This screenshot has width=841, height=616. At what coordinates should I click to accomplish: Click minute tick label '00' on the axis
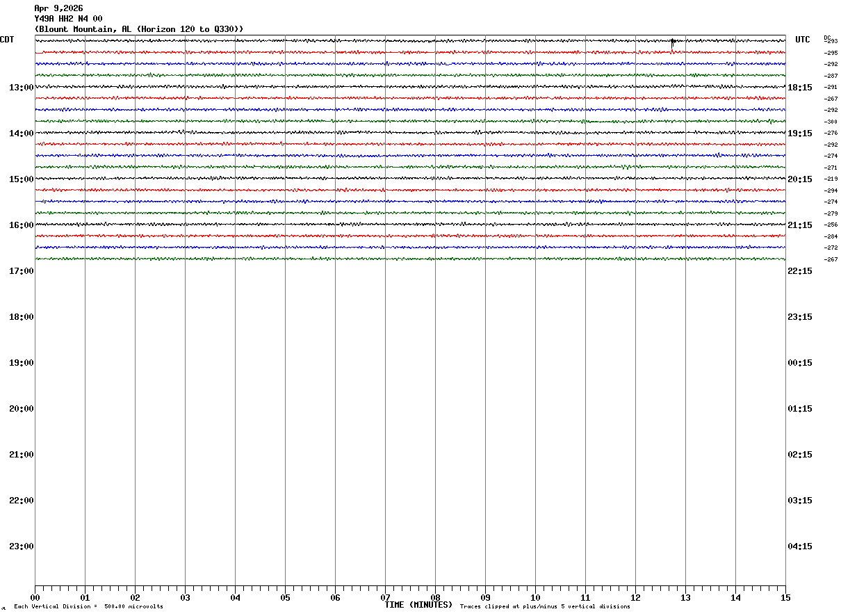[x=35, y=598]
